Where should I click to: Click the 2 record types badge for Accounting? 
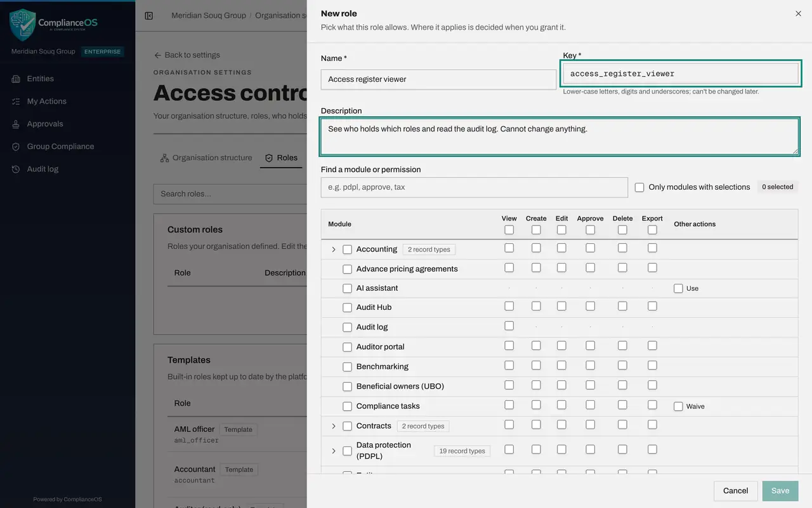pyautogui.click(x=429, y=250)
